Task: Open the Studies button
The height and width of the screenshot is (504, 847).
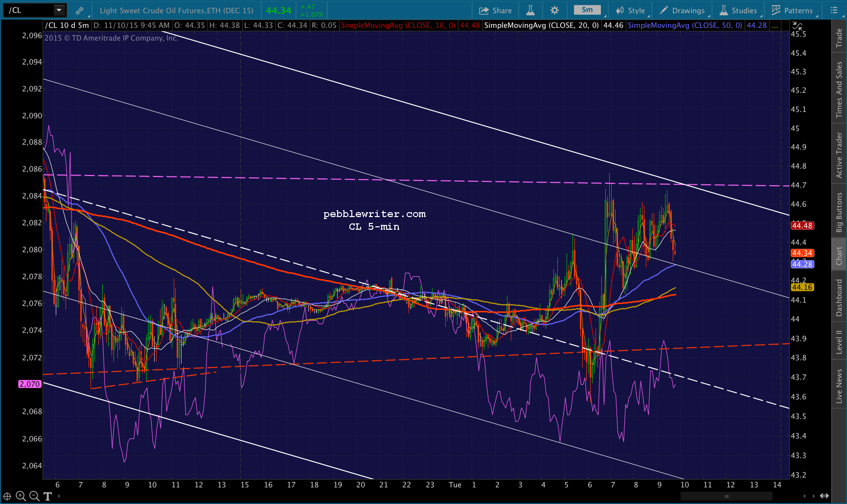Action: click(738, 10)
